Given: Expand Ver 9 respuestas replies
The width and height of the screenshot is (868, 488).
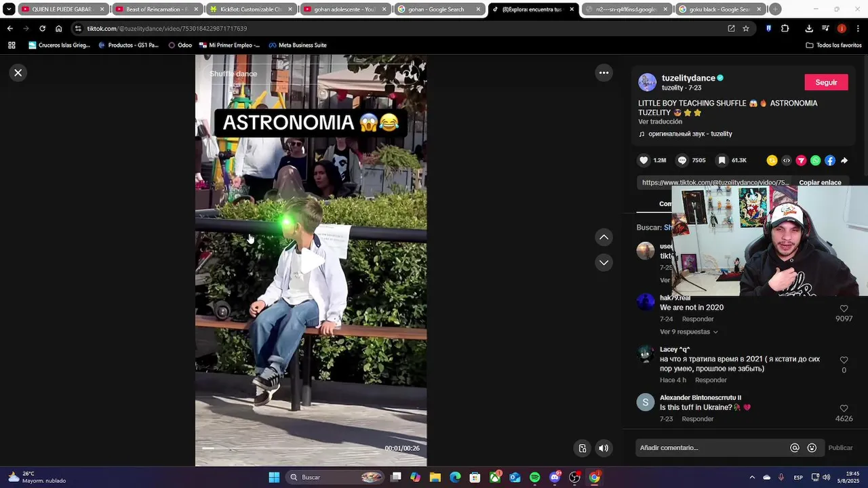Looking at the screenshot, I should (x=688, y=332).
